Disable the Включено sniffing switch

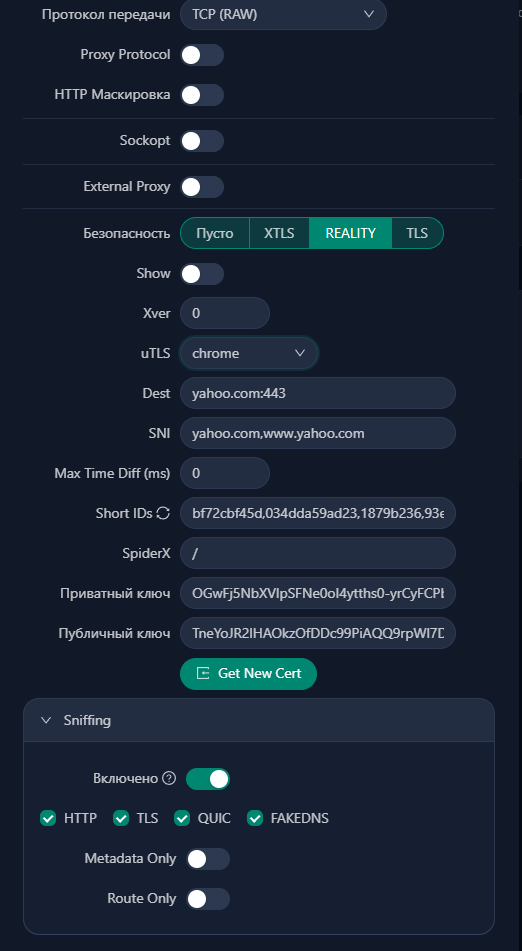[208, 779]
